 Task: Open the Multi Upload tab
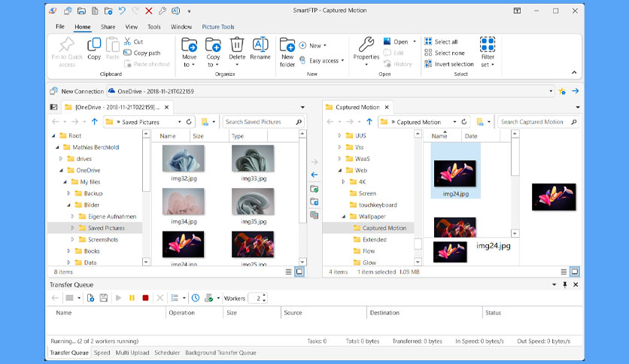click(x=132, y=353)
